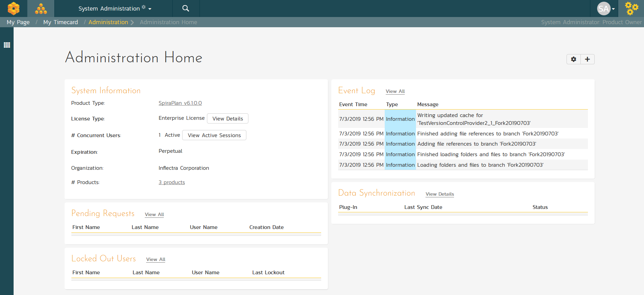Open My Timecard
644x295 pixels.
pos(60,22)
